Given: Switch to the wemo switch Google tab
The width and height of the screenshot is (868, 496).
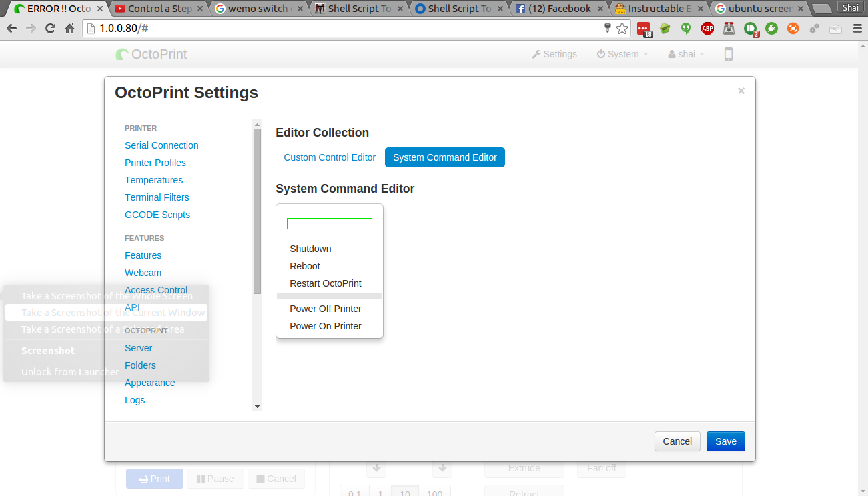Looking at the screenshot, I should point(260,9).
